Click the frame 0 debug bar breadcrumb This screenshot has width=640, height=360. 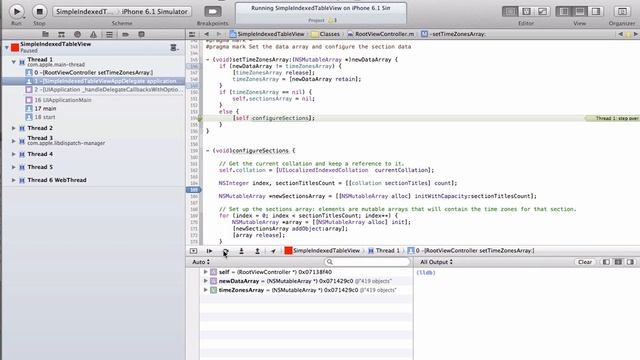tap(471, 251)
